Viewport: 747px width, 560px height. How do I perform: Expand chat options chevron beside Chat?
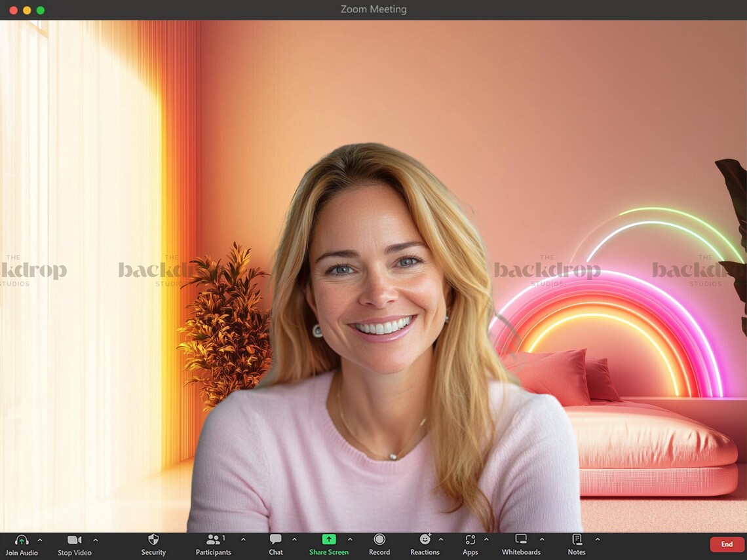(294, 540)
